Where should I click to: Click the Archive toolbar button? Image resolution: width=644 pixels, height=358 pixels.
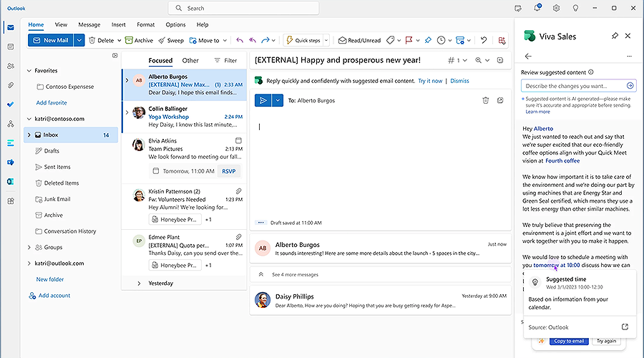coord(139,40)
